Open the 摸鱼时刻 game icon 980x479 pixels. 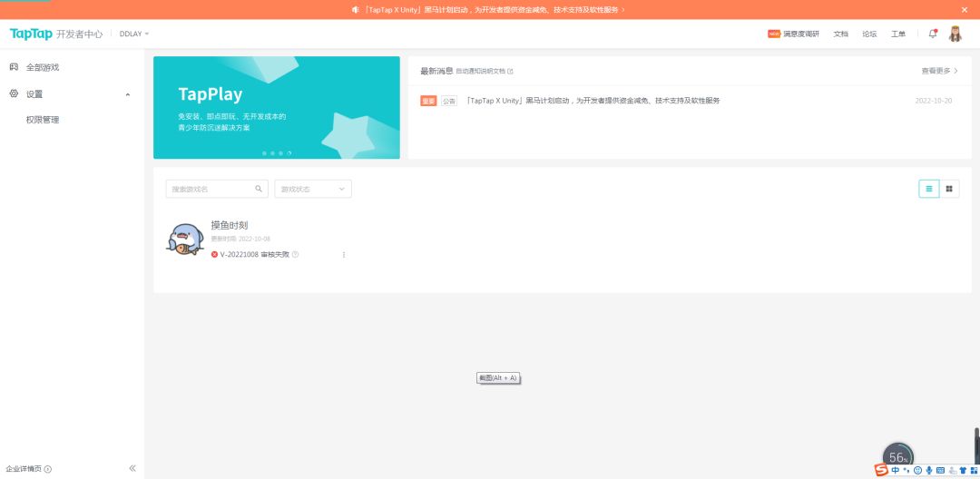point(185,239)
